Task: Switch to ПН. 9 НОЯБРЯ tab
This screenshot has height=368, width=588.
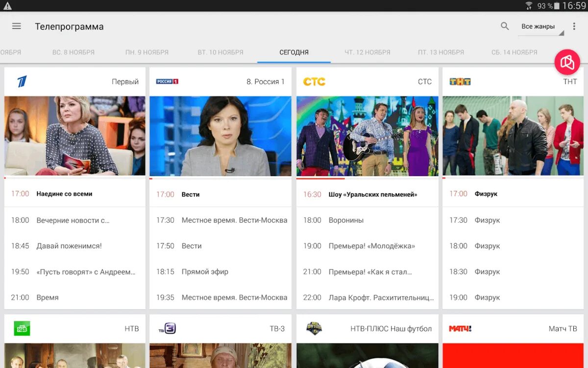Action: coord(147,52)
